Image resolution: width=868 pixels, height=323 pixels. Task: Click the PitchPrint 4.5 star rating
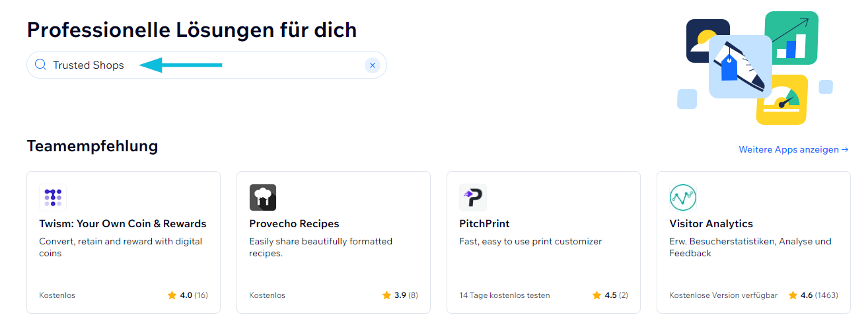coord(610,295)
